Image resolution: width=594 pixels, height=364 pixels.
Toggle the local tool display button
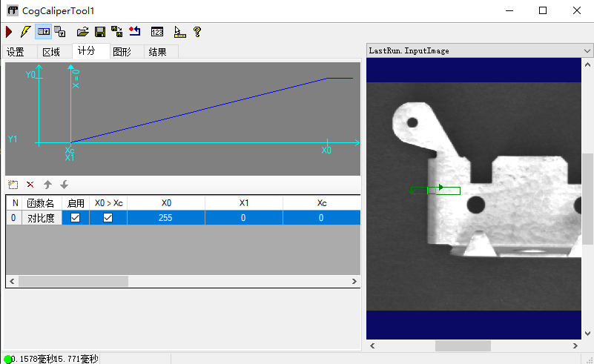(x=44, y=32)
